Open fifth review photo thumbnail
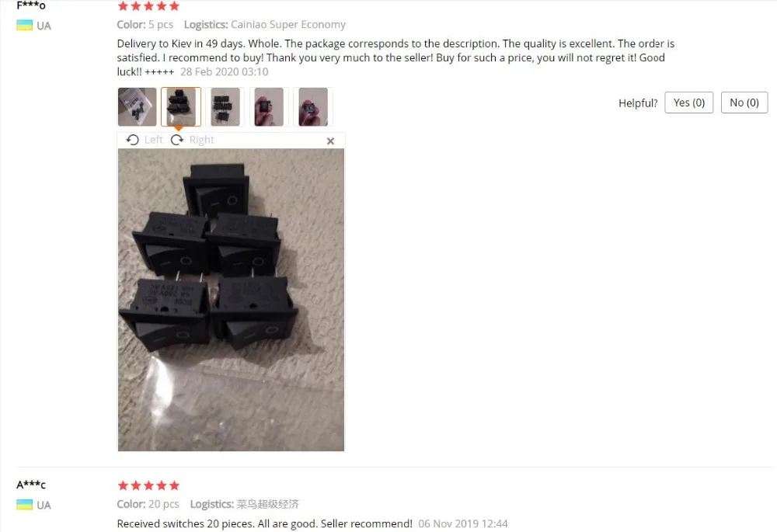 312,107
